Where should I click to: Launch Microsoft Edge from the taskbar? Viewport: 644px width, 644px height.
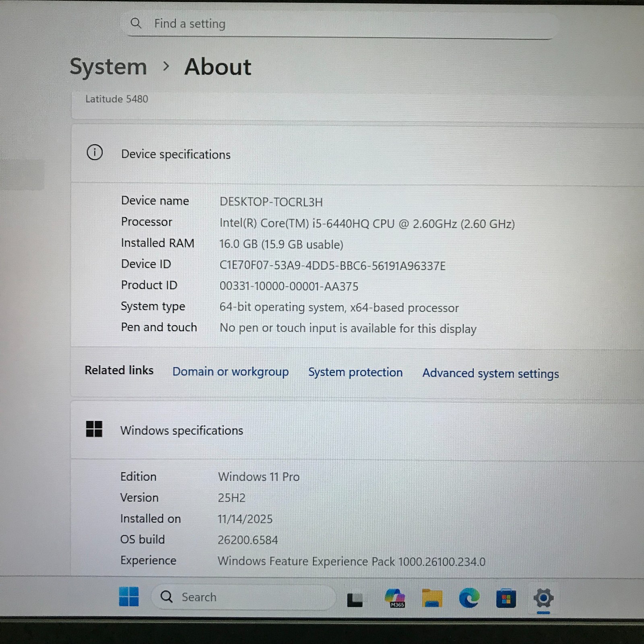(x=469, y=598)
